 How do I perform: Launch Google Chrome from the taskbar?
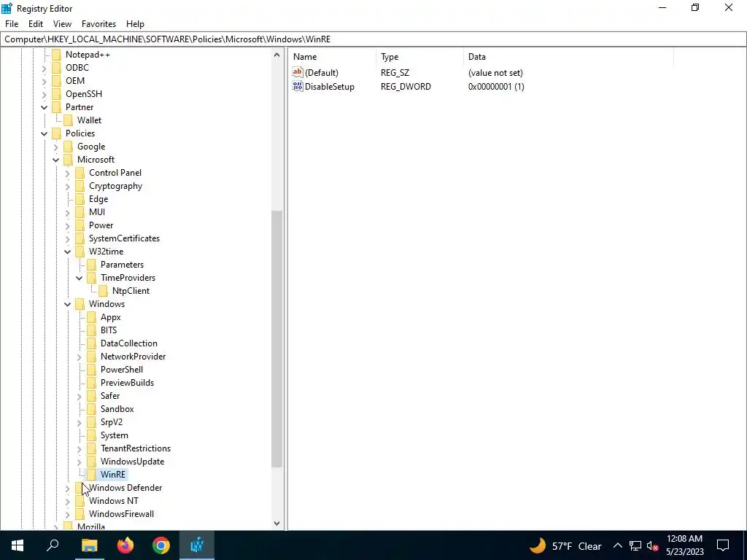click(161, 545)
